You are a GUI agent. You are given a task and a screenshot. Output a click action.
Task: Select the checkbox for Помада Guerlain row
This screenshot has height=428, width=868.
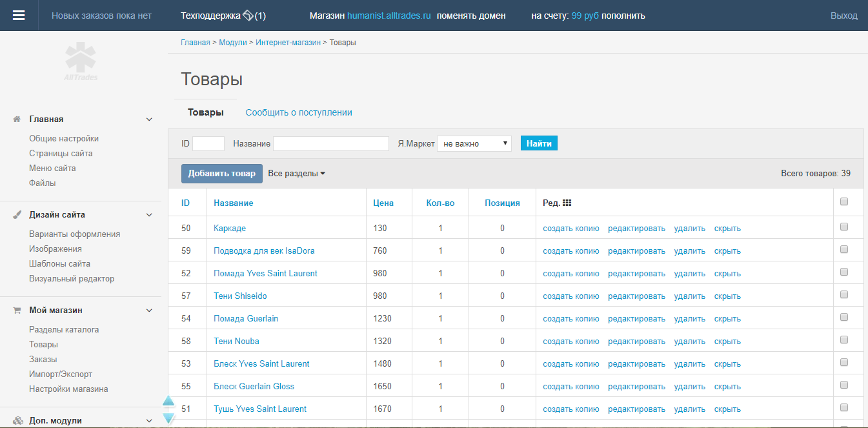coord(844,318)
